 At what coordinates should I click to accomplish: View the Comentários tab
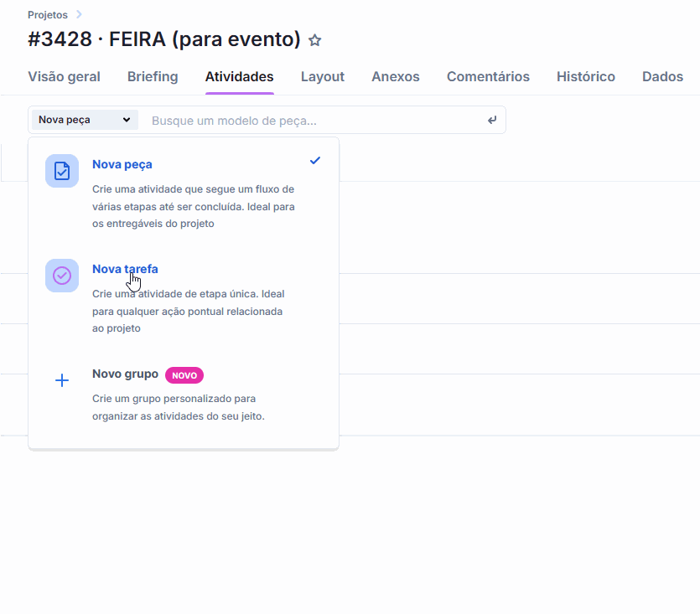[x=488, y=77]
